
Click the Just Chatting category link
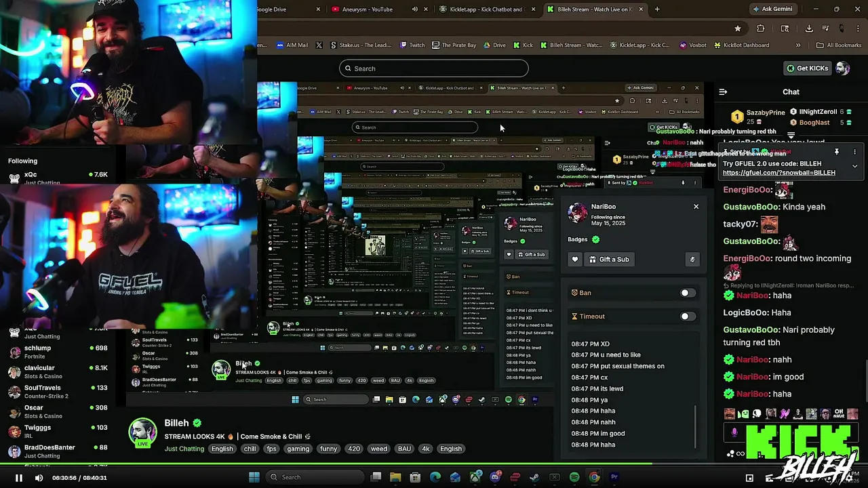(184, 449)
